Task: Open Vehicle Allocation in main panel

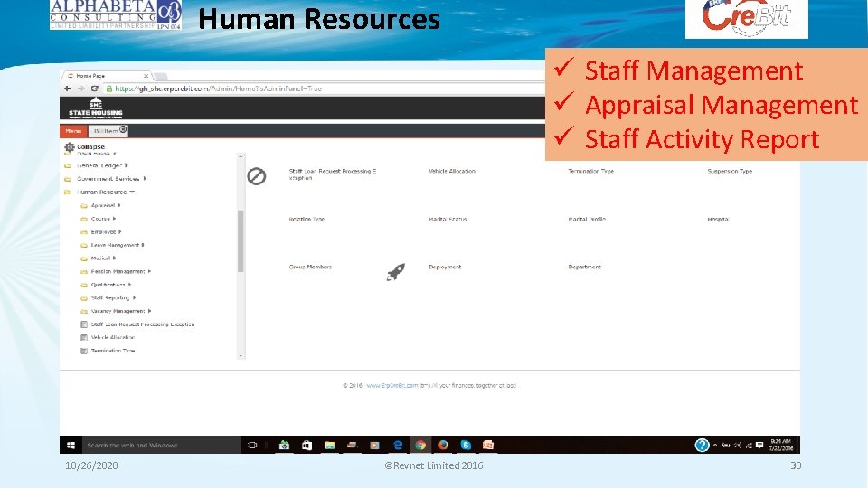Action: pyautogui.click(x=452, y=172)
